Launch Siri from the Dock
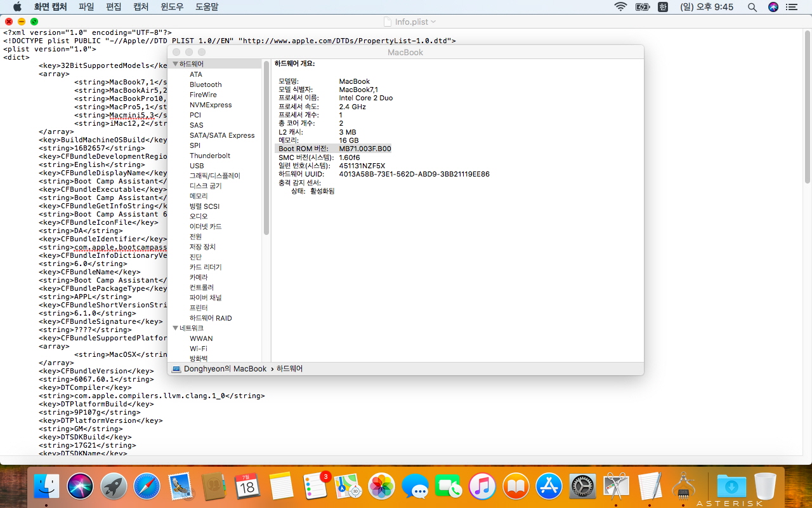This screenshot has width=812, height=508. pyautogui.click(x=80, y=487)
